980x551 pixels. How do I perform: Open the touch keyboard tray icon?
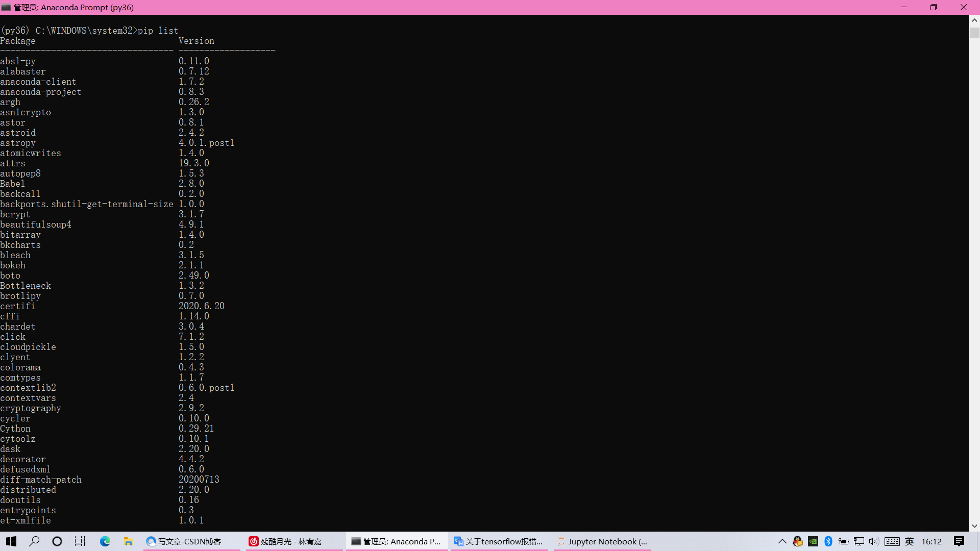pyautogui.click(x=892, y=541)
